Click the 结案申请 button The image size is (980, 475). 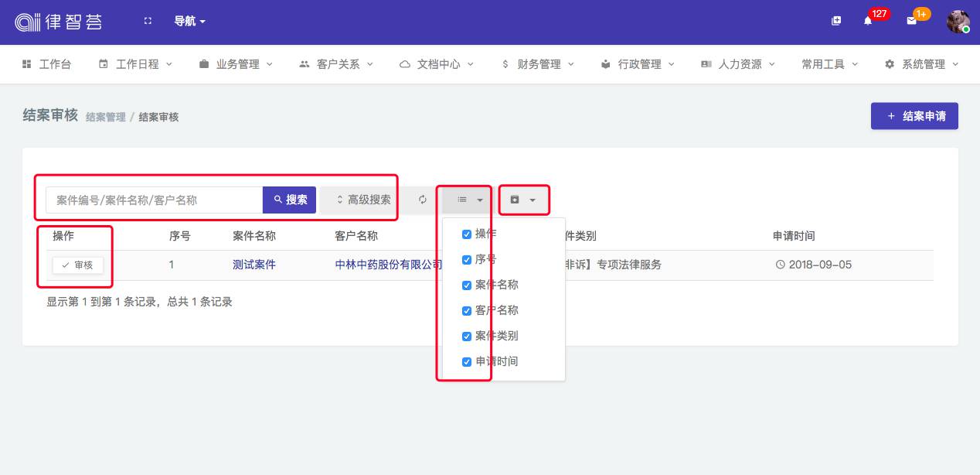click(x=914, y=116)
